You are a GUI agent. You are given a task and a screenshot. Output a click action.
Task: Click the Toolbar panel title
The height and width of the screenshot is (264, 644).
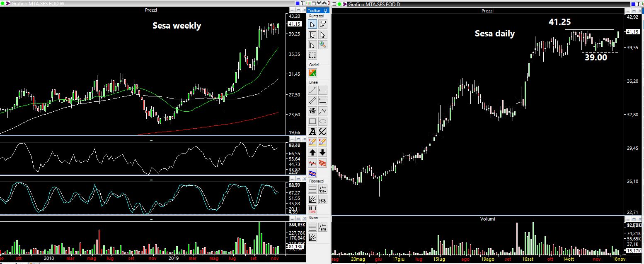click(314, 10)
